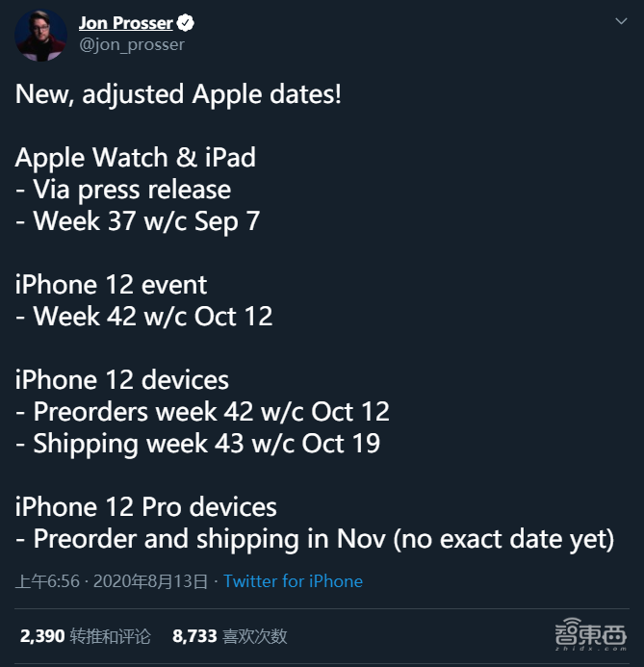Click the "Preorders week 42 w/c Oct 12" line
Viewport: 644px width, 667px height.
click(202, 411)
